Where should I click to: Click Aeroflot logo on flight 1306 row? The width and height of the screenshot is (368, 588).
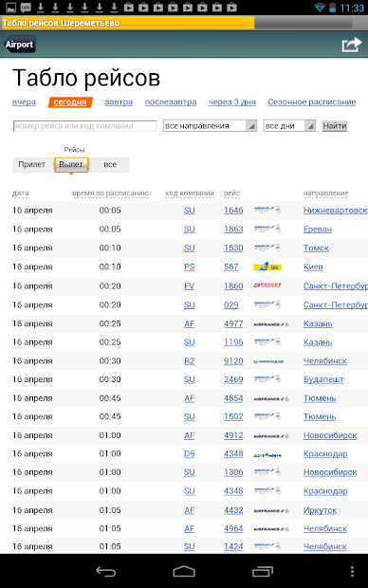[267, 471]
